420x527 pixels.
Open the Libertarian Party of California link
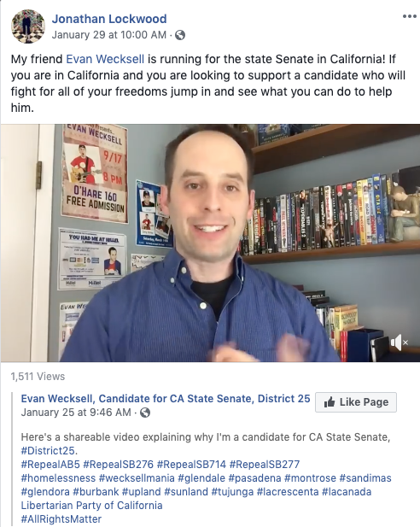91,505
